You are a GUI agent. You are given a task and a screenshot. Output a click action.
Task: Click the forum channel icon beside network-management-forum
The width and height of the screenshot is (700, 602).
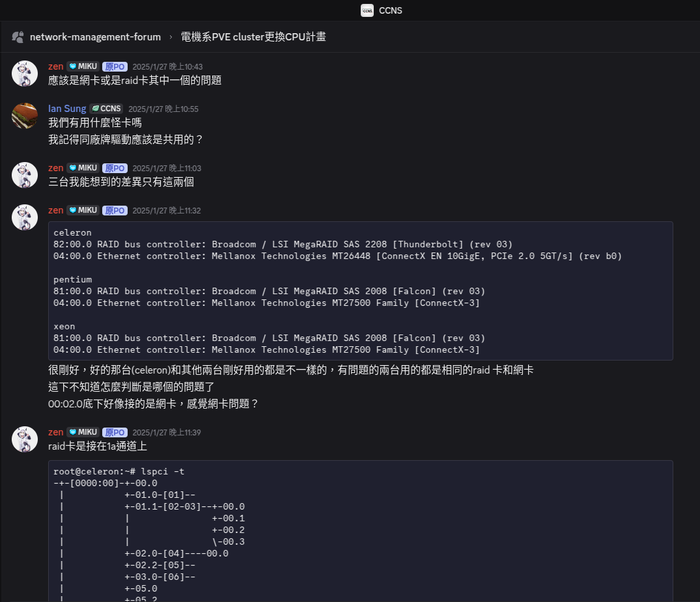(x=18, y=37)
